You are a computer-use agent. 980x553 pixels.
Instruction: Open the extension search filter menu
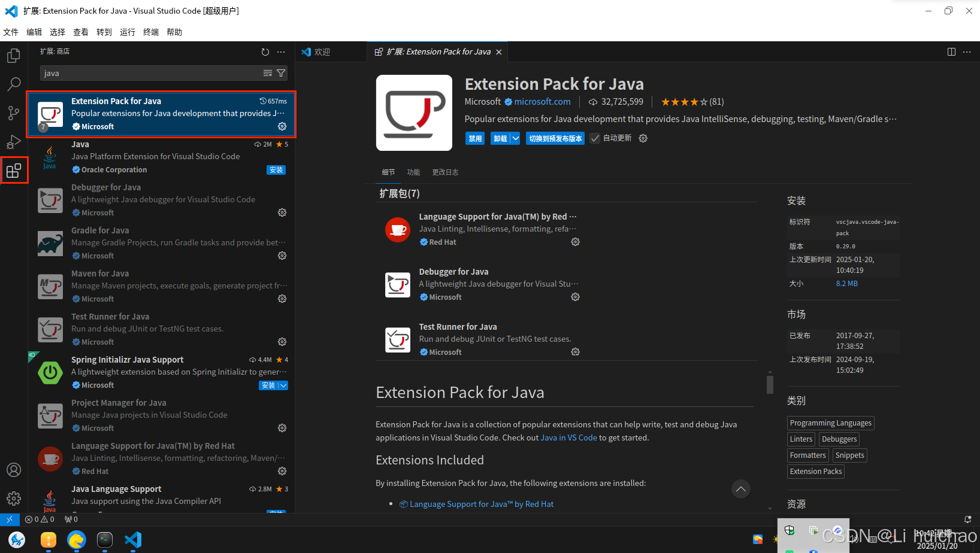click(x=281, y=73)
